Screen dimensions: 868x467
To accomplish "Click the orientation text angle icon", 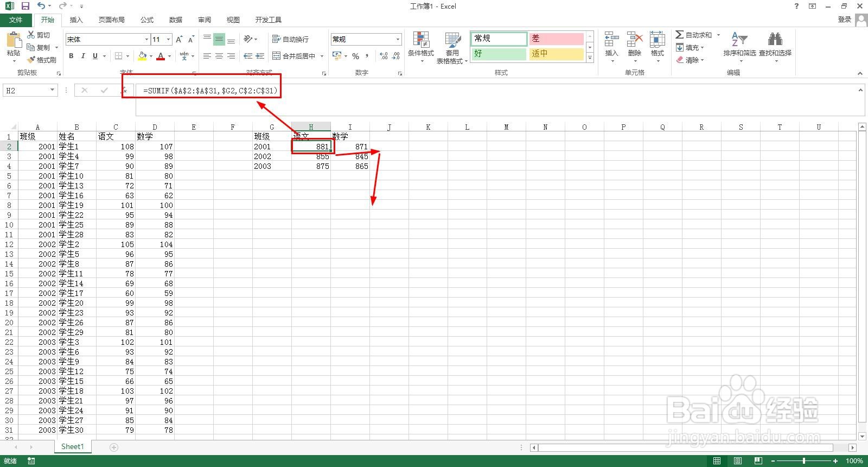I will 248,39.
